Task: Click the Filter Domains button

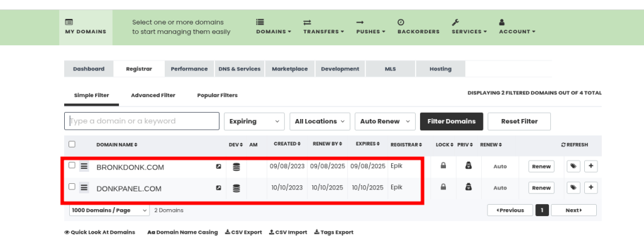Action: [x=452, y=122]
